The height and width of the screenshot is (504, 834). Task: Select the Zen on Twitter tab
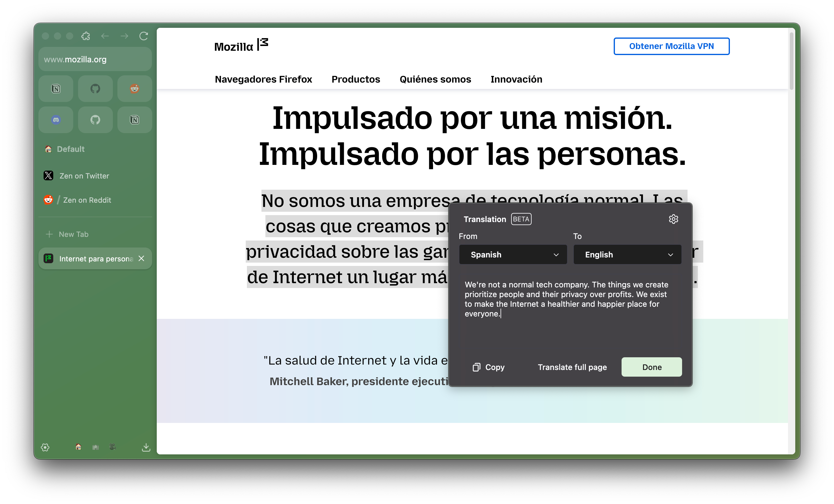point(95,176)
